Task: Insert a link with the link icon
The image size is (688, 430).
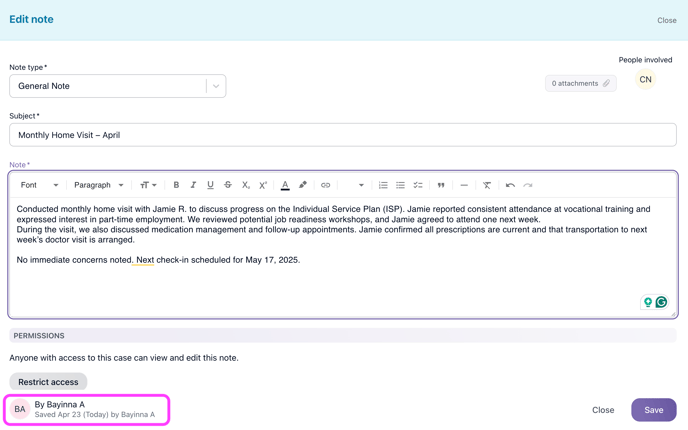Action: pyautogui.click(x=325, y=185)
